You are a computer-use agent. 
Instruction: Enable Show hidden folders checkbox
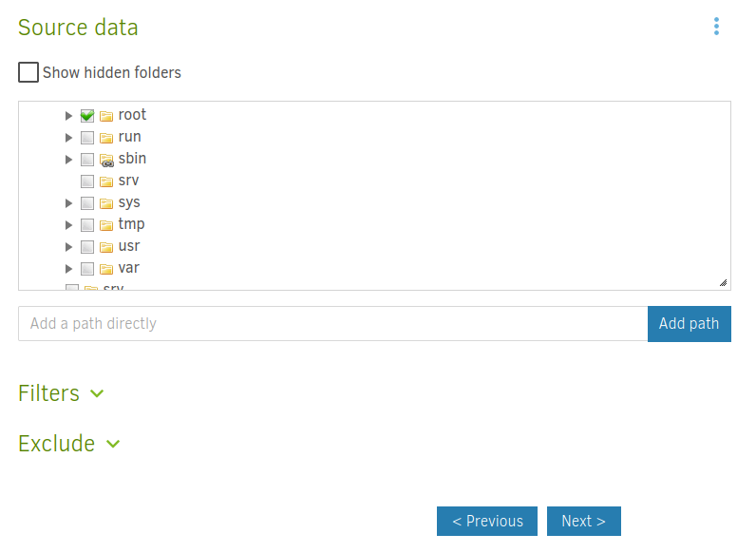pos(28,72)
